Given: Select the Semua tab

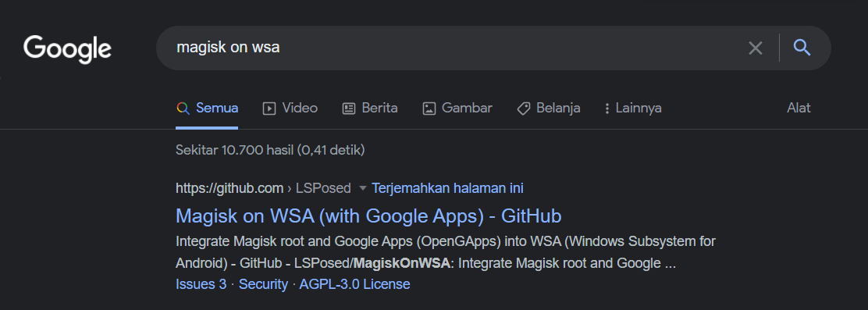Looking at the screenshot, I should point(207,109).
